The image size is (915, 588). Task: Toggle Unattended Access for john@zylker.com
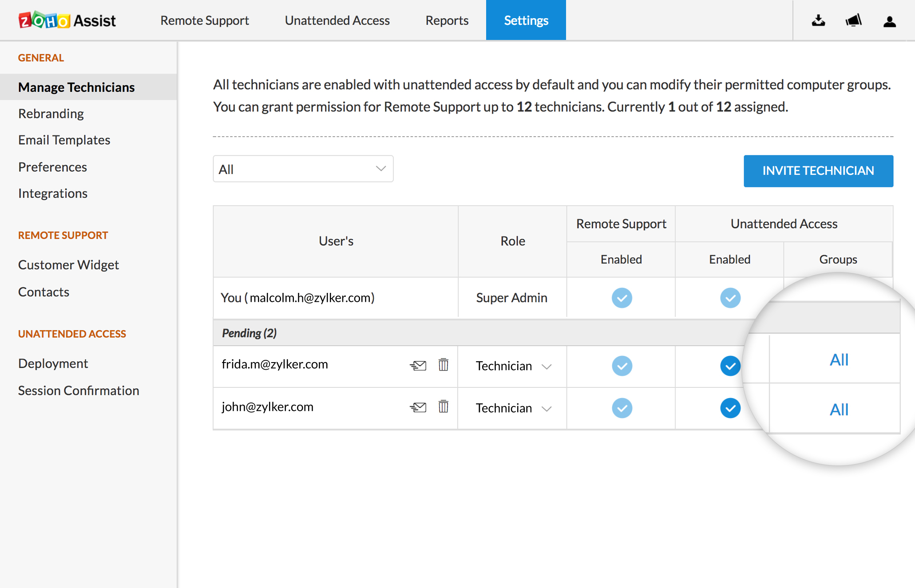click(x=730, y=408)
